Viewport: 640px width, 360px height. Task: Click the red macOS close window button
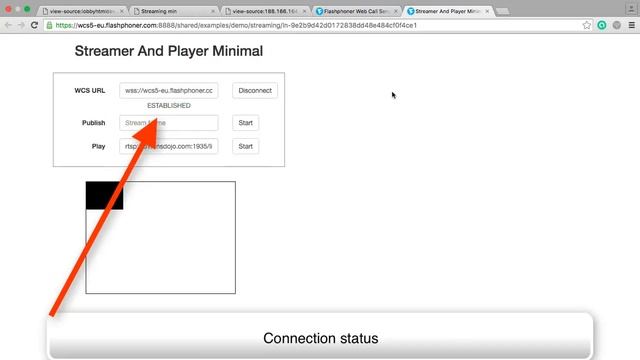8,9
